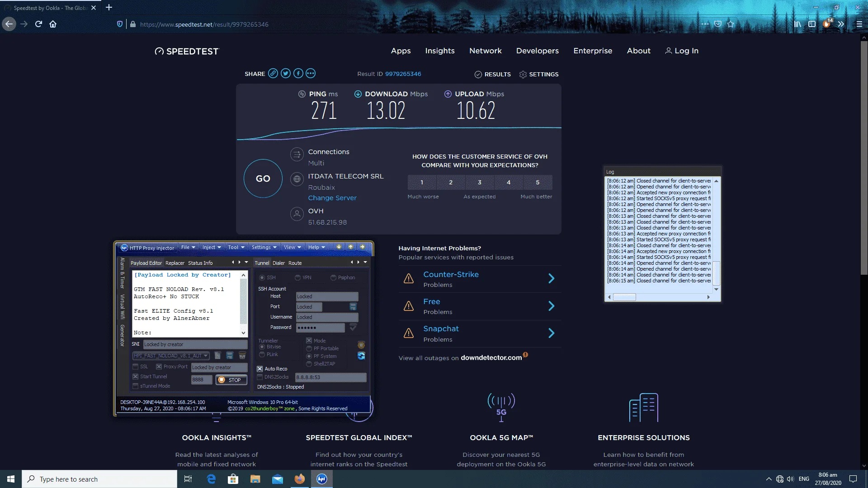Open the Developers nav menu
Viewport: 868px width, 488px height.
[x=538, y=51]
